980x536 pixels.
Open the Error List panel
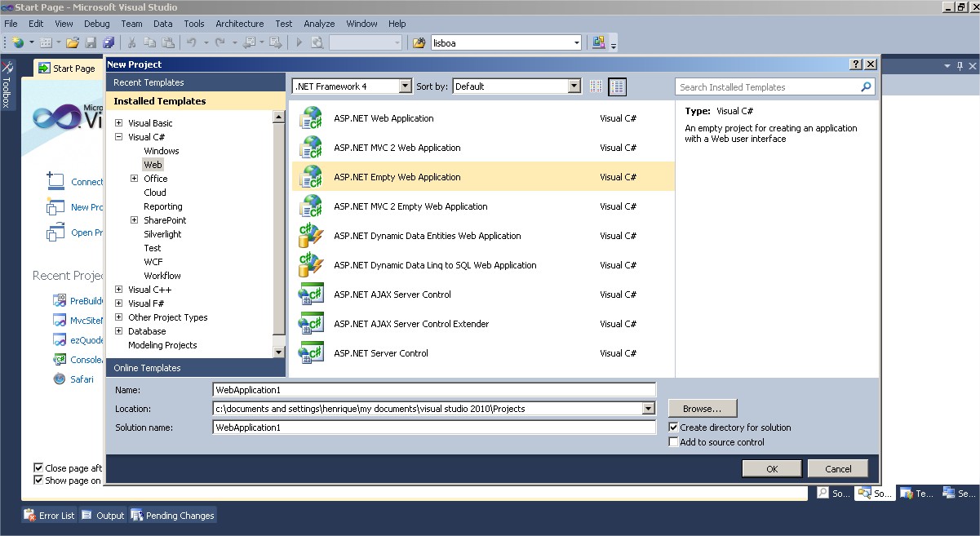tap(50, 515)
